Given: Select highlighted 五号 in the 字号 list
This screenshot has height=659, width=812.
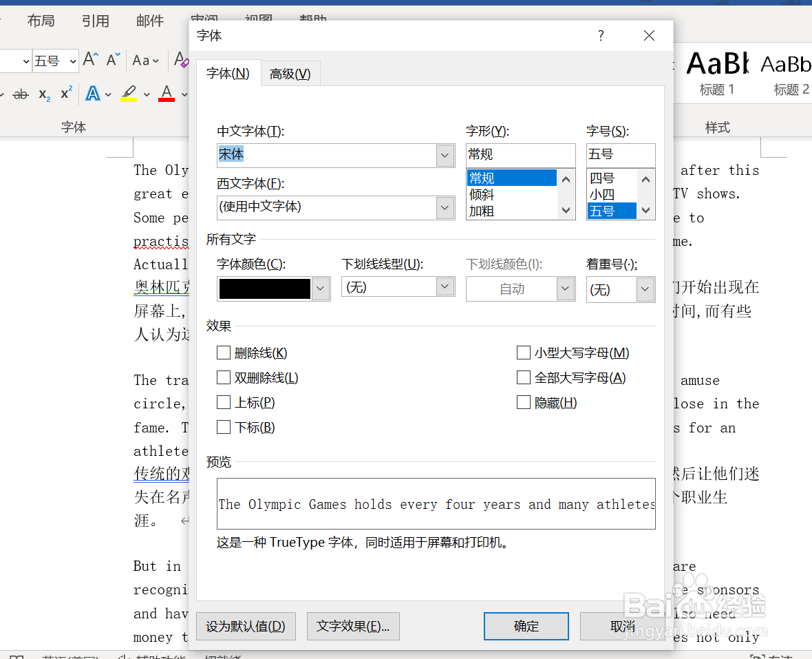Looking at the screenshot, I should tap(612, 211).
